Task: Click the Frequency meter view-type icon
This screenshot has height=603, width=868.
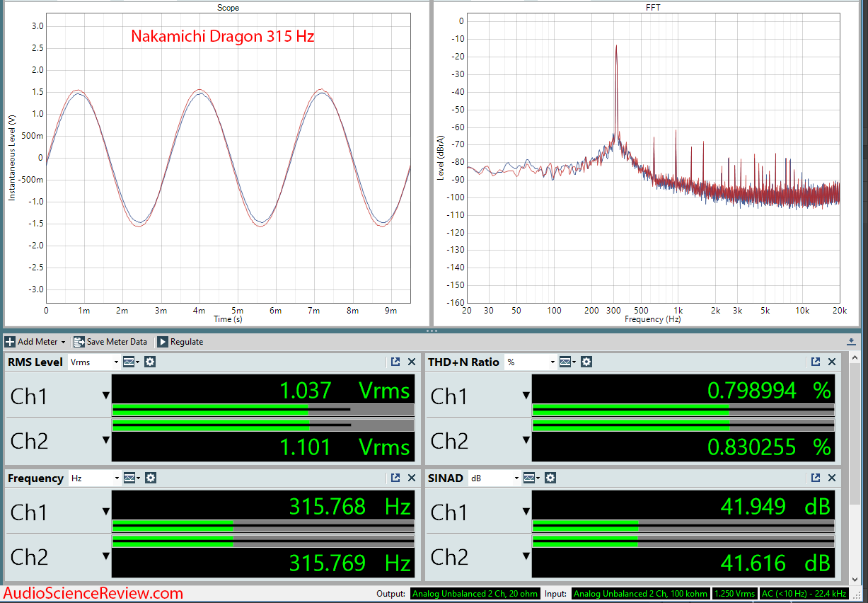Action: [x=132, y=478]
